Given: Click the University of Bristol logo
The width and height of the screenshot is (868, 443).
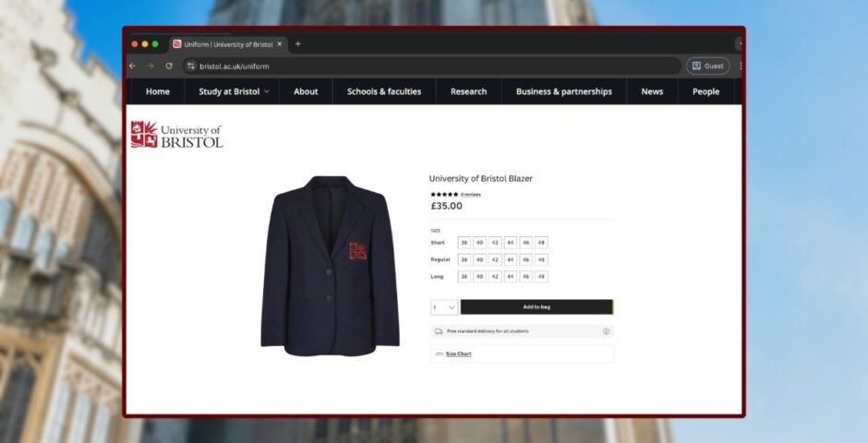Looking at the screenshot, I should (176, 135).
